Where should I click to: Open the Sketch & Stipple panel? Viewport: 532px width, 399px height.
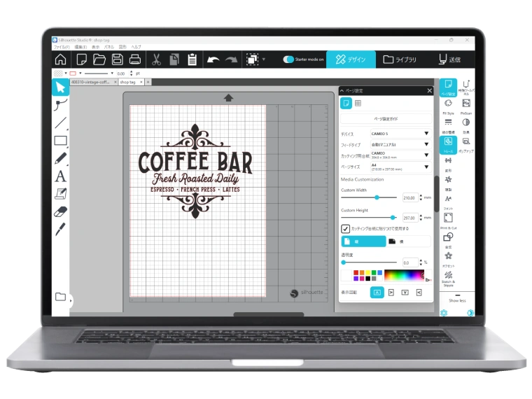(x=448, y=276)
